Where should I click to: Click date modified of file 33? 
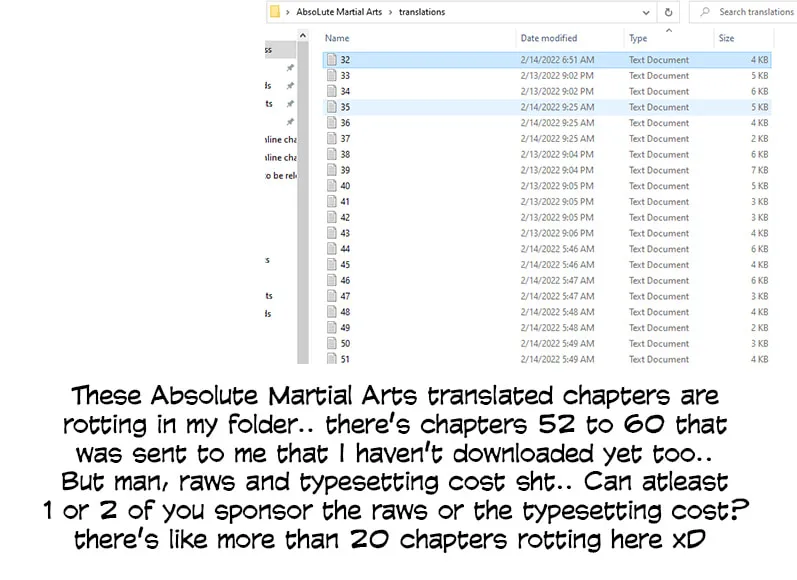pyautogui.click(x=557, y=75)
